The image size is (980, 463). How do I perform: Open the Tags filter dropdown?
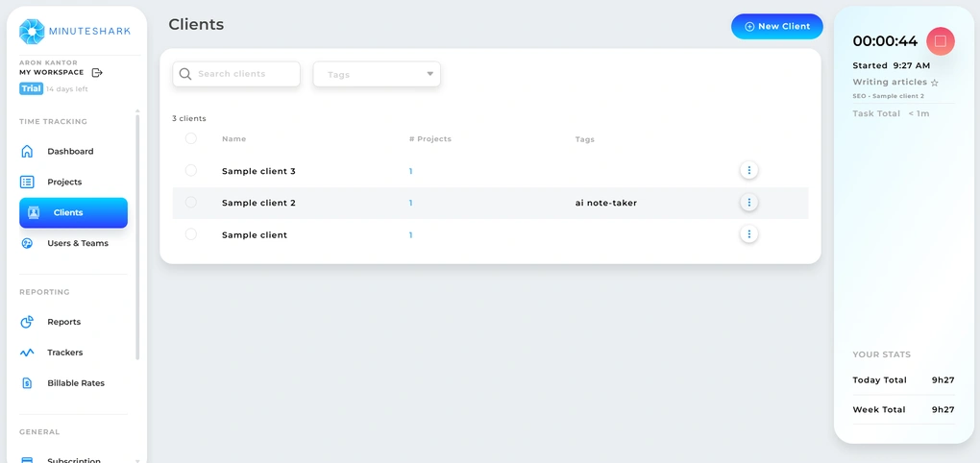(377, 75)
